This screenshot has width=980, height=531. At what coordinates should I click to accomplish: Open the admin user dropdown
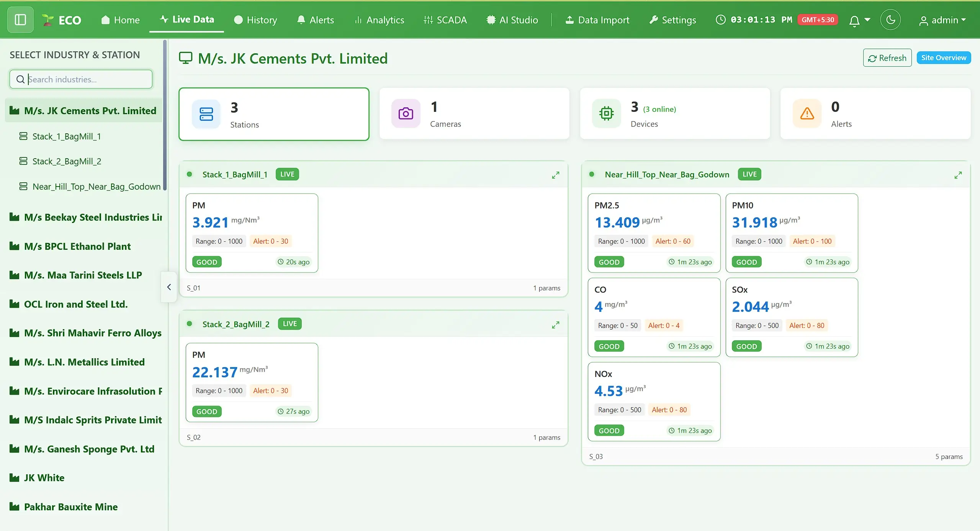tap(942, 20)
